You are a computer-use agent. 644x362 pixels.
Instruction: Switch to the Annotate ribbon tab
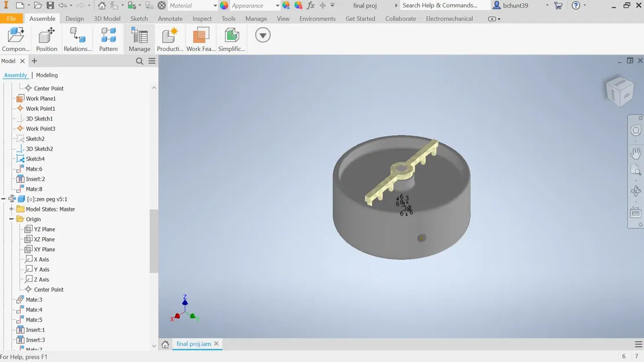pos(170,18)
